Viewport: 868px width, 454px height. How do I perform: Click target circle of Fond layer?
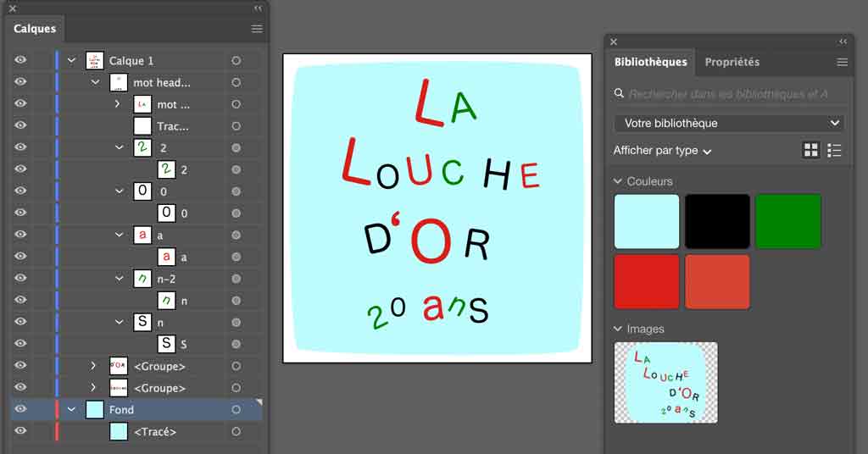point(236,410)
